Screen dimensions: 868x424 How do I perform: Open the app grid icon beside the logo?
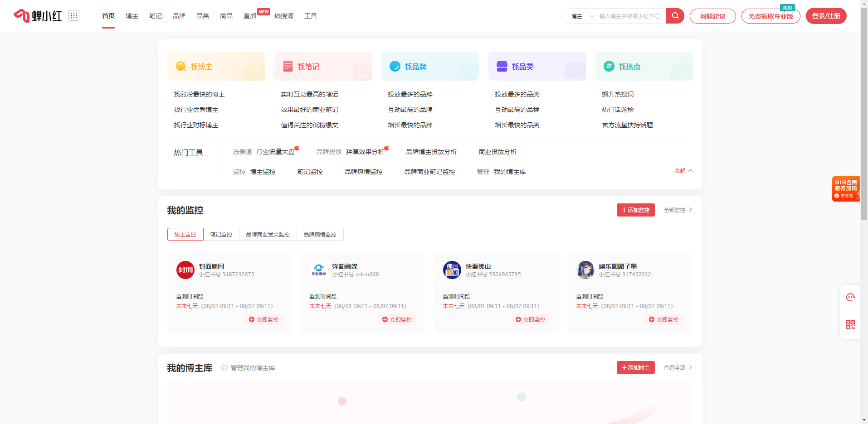74,15
